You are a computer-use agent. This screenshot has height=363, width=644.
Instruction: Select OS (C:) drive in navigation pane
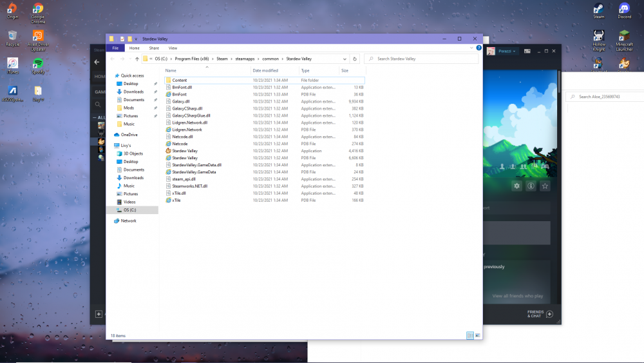132,210
